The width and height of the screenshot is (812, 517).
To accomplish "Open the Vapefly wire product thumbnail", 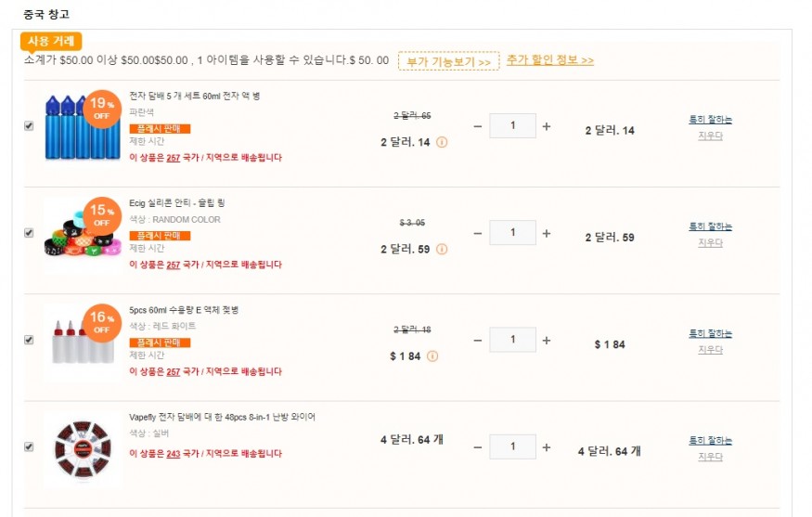I will [83, 449].
